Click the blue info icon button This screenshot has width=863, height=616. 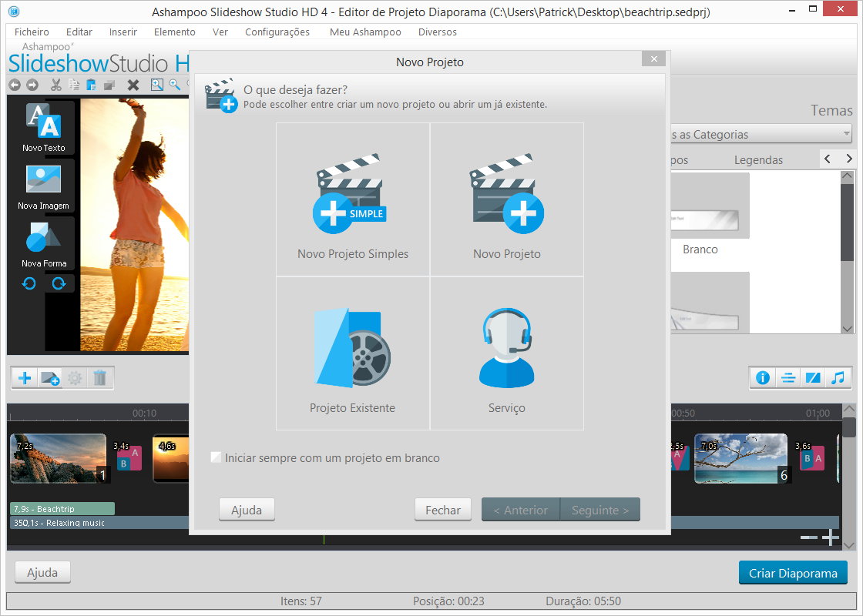[763, 377]
